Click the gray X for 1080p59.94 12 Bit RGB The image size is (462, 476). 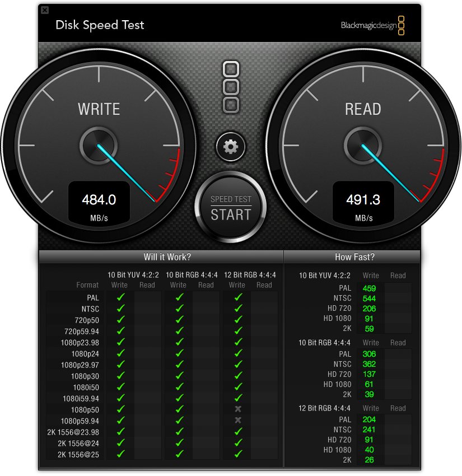(238, 421)
